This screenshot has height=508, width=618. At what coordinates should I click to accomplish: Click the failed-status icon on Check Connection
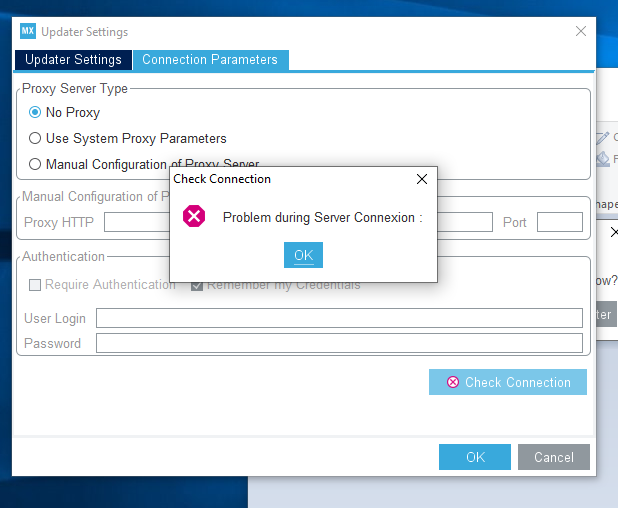[453, 382]
